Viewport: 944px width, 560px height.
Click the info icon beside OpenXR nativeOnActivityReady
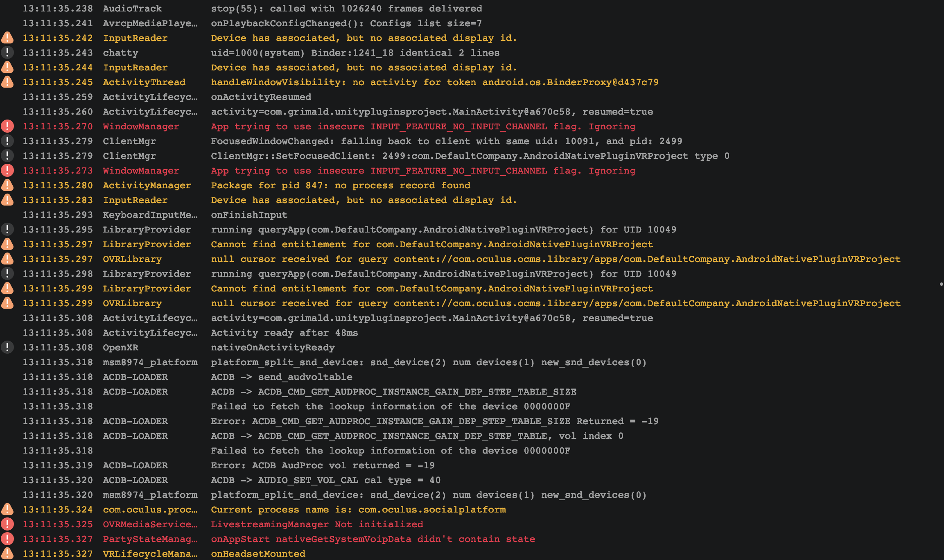[7, 348]
